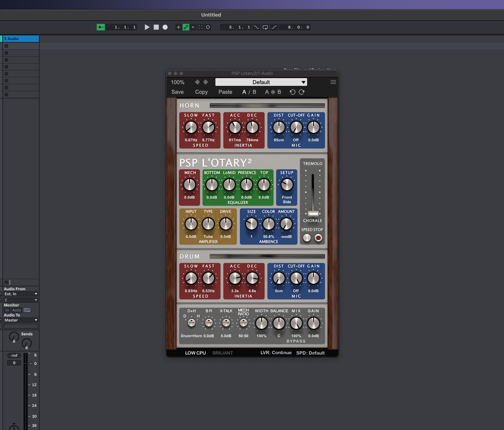504x430 pixels.
Task: Set Monitor to Off
Action: coord(27,310)
